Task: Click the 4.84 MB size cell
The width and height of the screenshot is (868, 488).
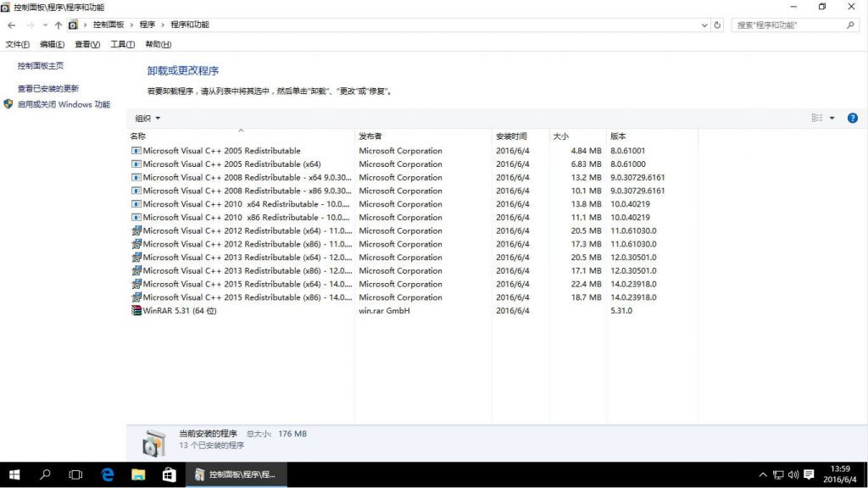Action: (x=586, y=151)
